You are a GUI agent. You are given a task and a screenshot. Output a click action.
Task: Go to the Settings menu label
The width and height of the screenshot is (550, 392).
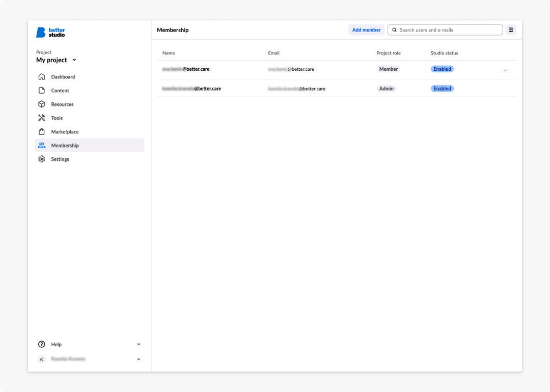coord(60,159)
